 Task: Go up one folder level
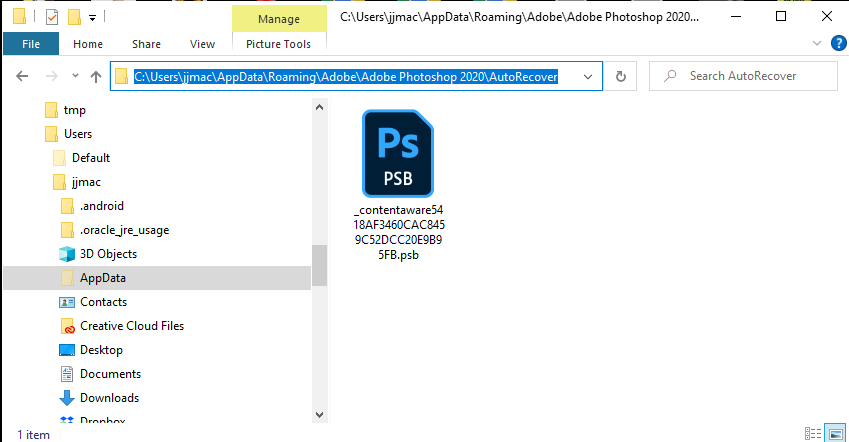click(x=96, y=77)
